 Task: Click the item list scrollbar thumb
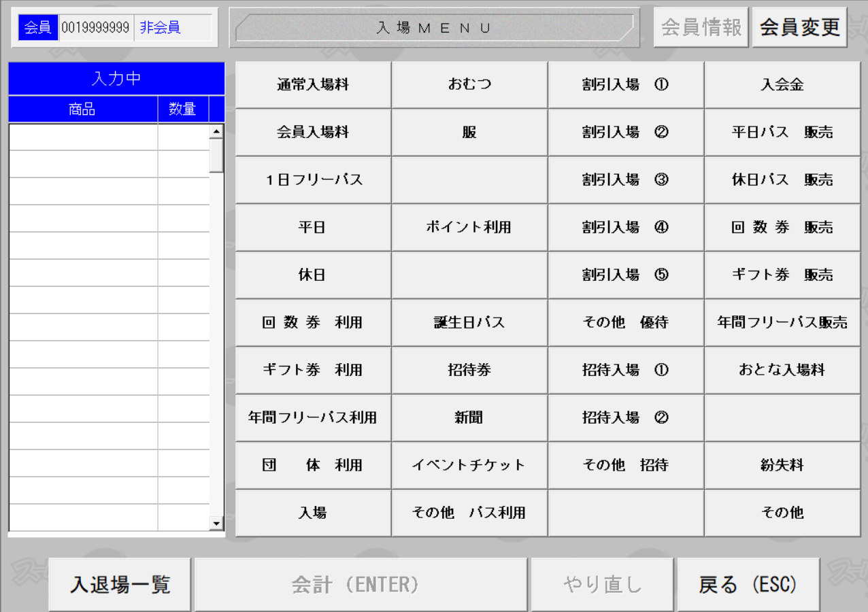[x=217, y=156]
